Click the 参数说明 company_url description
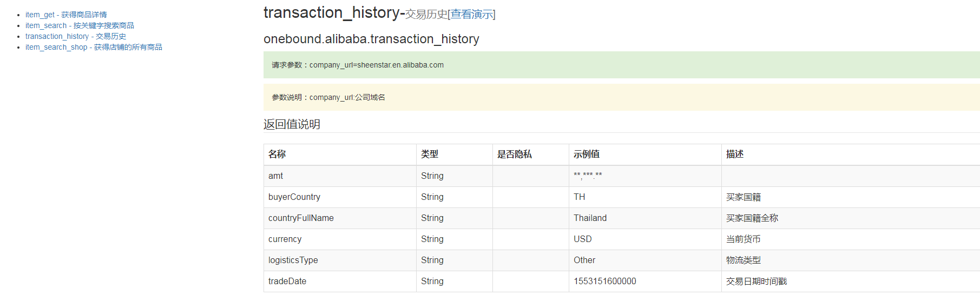This screenshot has width=980, height=302. click(x=328, y=97)
